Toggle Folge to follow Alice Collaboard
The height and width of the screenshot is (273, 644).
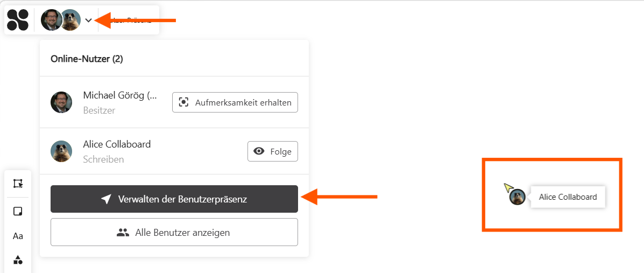272,151
